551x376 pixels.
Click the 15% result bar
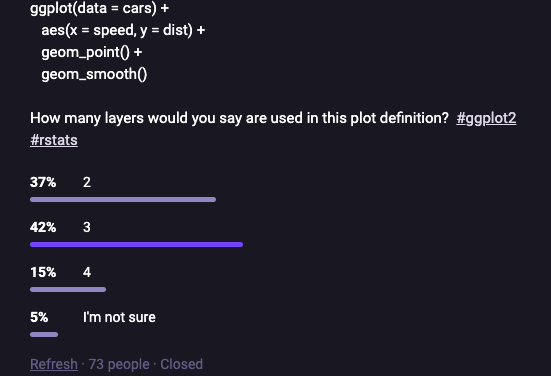click(68, 290)
